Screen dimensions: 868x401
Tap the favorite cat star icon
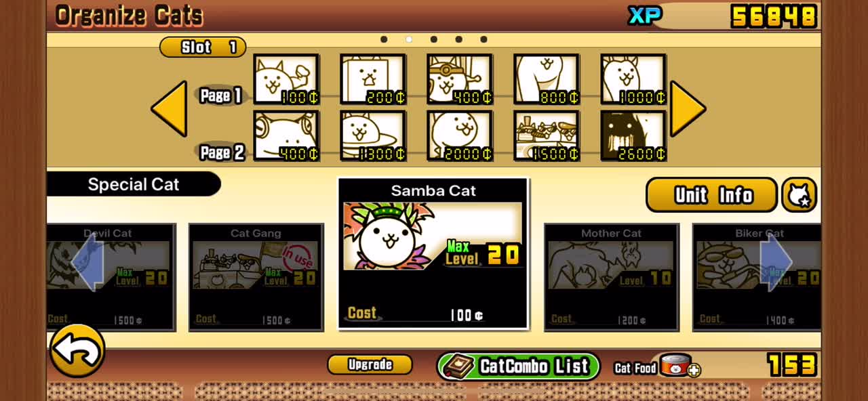[x=799, y=195]
